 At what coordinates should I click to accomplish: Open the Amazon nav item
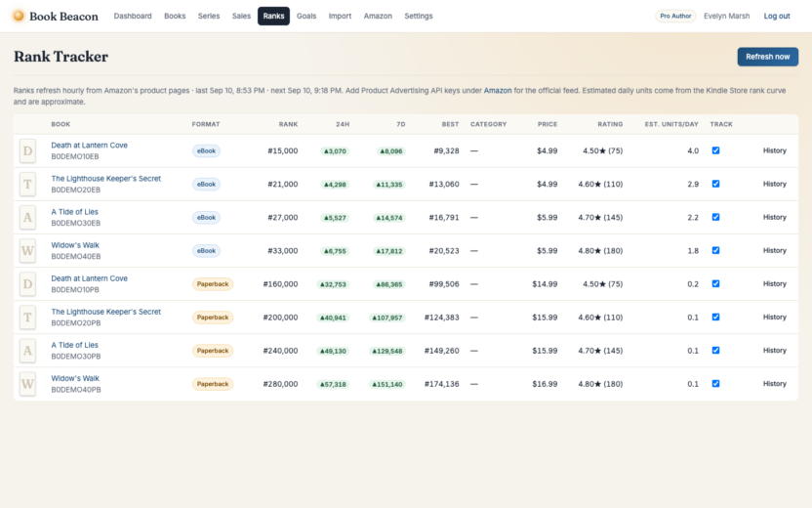tap(378, 16)
